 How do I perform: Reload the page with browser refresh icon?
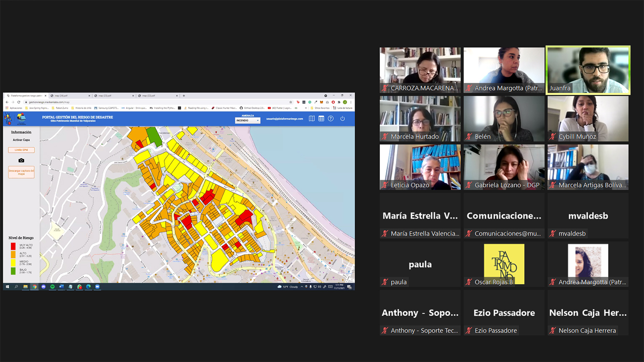pyautogui.click(x=19, y=102)
